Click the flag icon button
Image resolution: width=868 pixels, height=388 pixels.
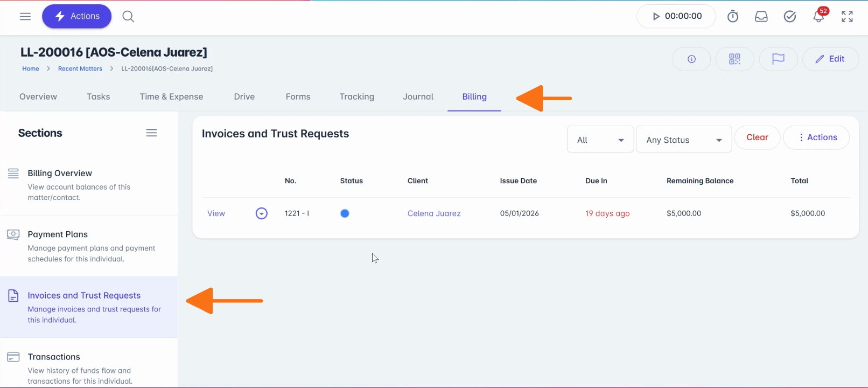click(x=778, y=59)
